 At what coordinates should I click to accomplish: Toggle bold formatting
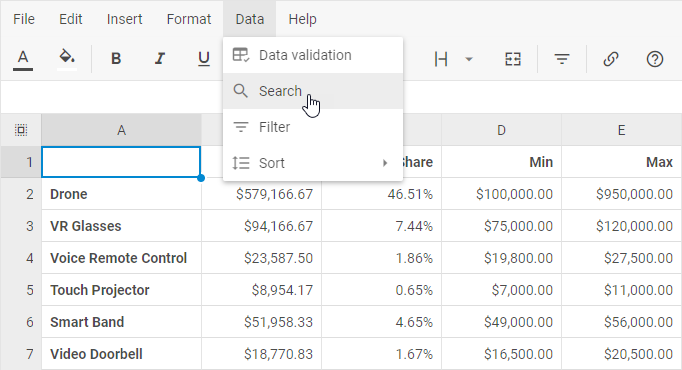[x=116, y=59]
